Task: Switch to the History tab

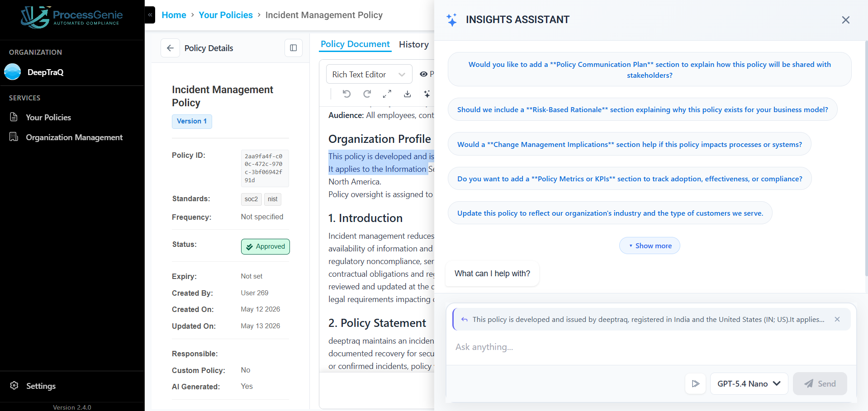Action: (414, 44)
